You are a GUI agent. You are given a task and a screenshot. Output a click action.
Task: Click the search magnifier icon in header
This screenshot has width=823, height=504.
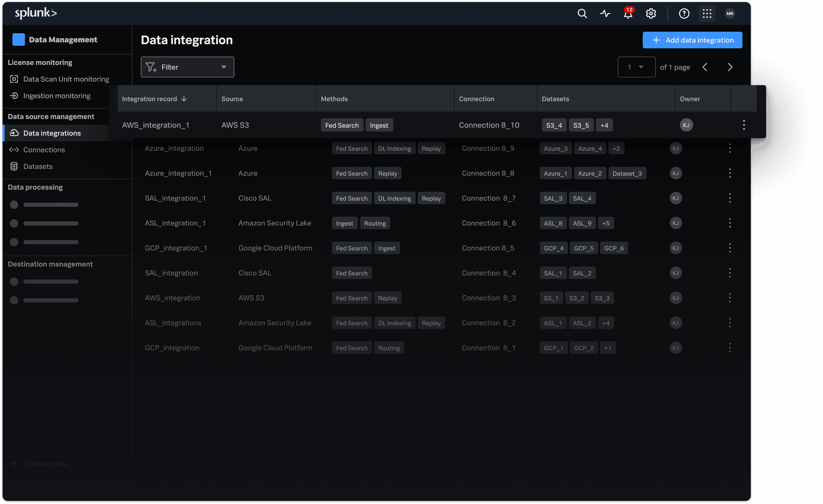582,14
